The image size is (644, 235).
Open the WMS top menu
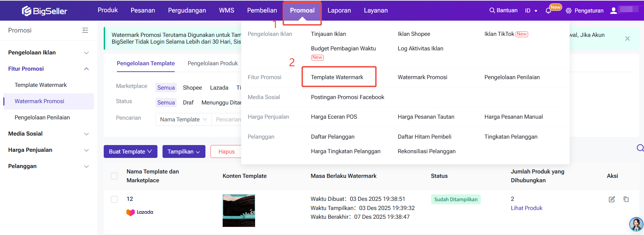(x=226, y=10)
